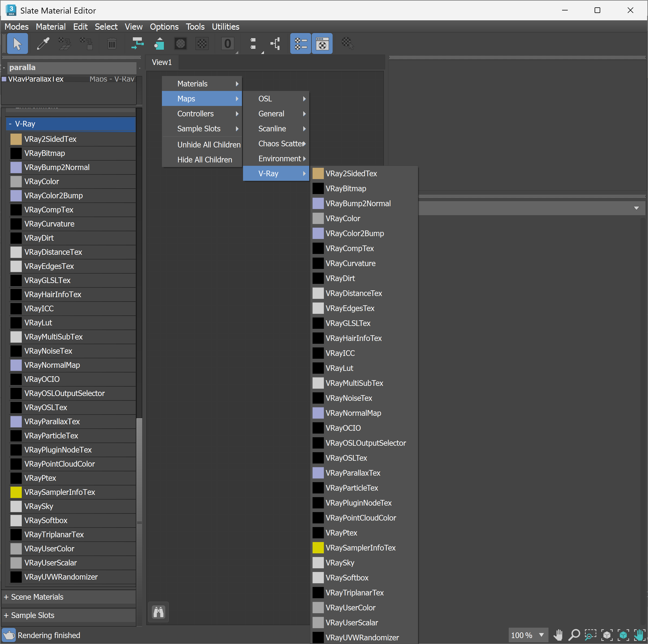Delete selected nodes with trash icon
The image size is (648, 644).
coord(112,43)
